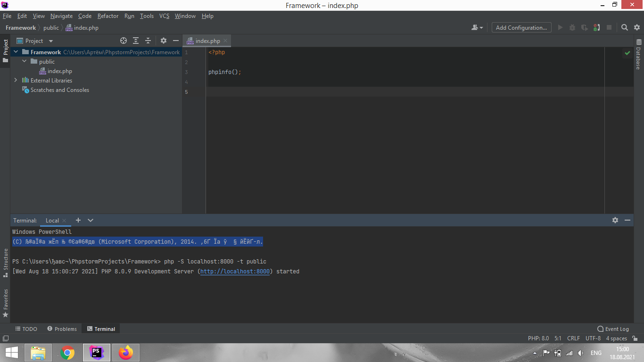This screenshot has width=644, height=362.
Task: Open IDE settings gear in top toolbar
Action: 636,28
